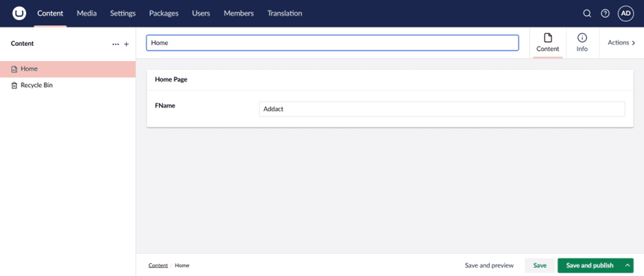Open the Users section
Screen dimensions: 644x276
tap(201, 13)
